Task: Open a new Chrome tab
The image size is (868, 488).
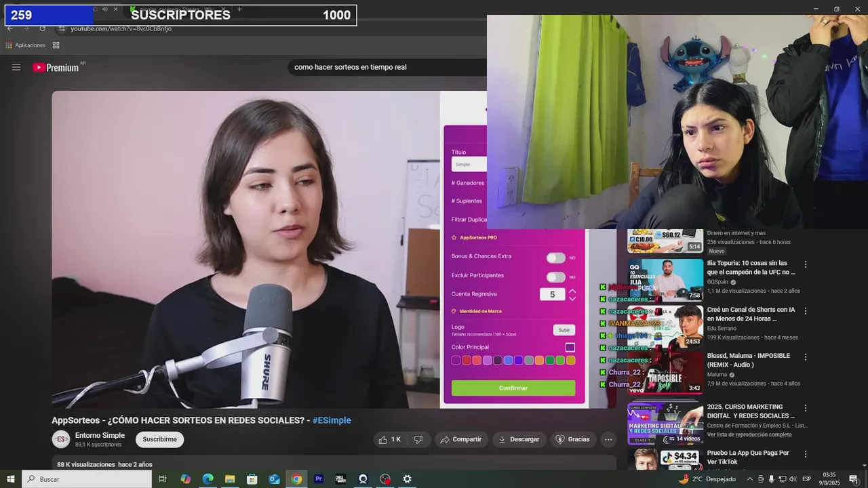Action: [239, 9]
